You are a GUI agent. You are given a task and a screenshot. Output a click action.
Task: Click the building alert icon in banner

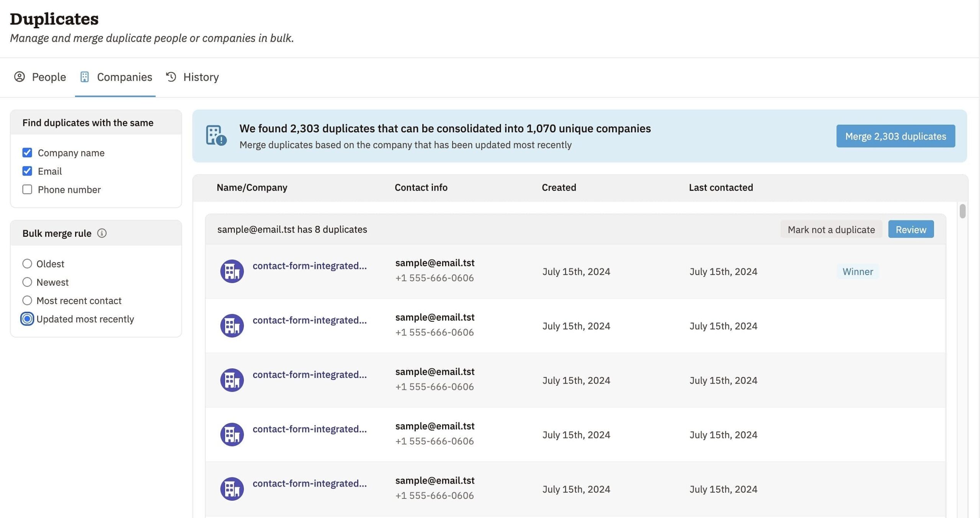pos(216,136)
